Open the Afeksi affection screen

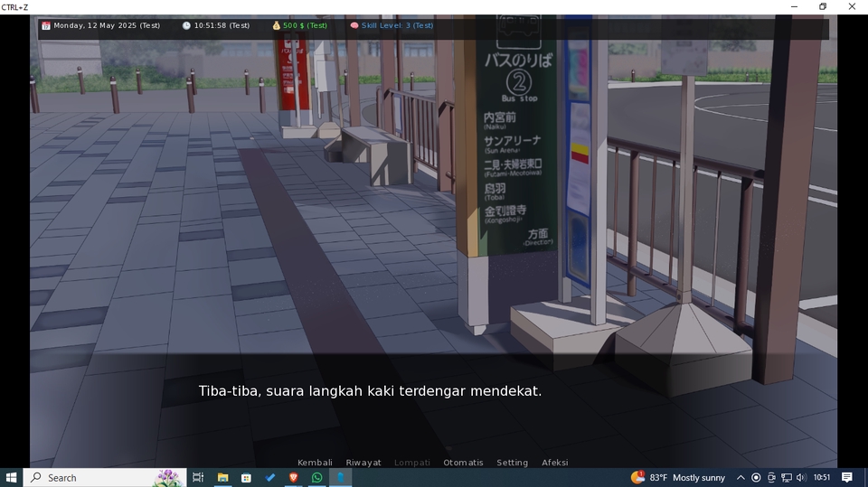tap(554, 462)
